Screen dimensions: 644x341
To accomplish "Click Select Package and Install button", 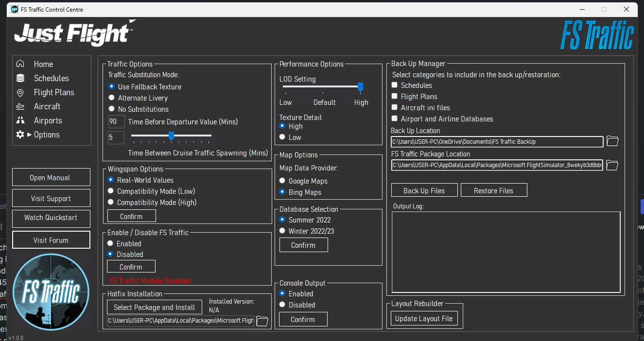I will [155, 307].
